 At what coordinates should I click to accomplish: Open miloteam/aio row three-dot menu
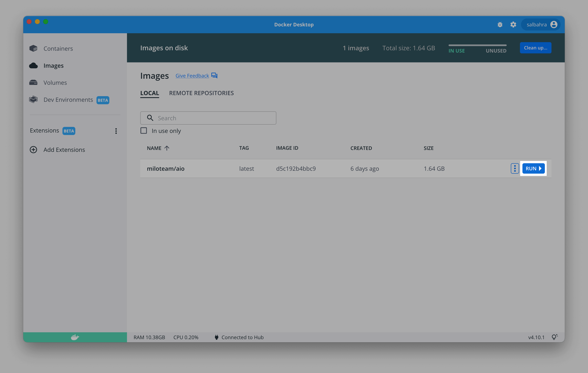[x=515, y=168]
